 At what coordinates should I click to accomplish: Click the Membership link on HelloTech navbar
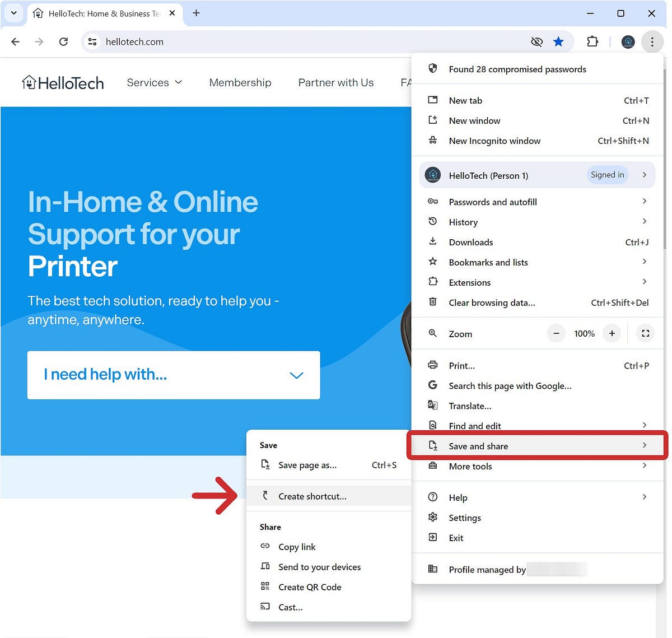point(240,82)
